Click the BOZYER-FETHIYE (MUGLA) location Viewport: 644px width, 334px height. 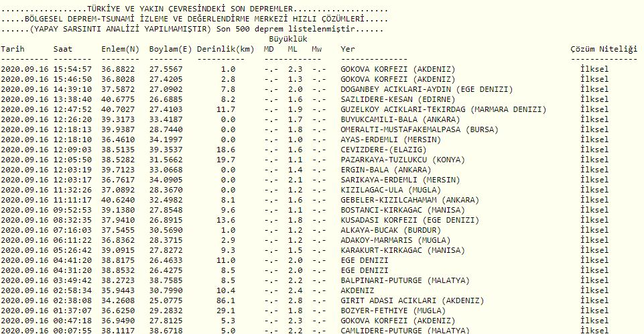tap(393, 311)
